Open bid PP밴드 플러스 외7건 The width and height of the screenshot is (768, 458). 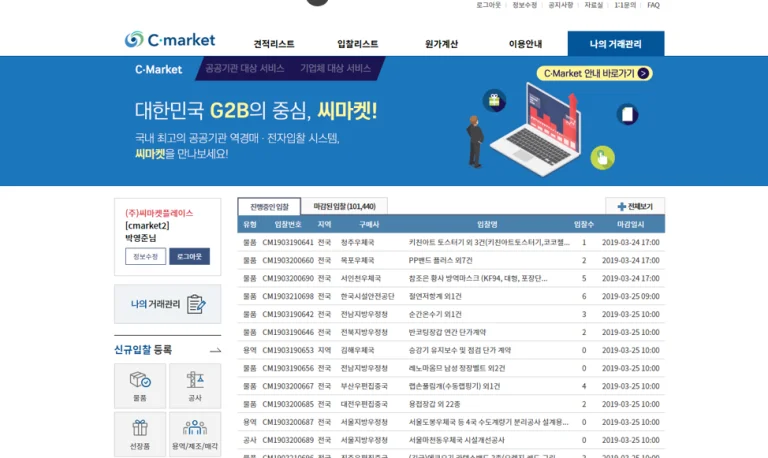440,261
